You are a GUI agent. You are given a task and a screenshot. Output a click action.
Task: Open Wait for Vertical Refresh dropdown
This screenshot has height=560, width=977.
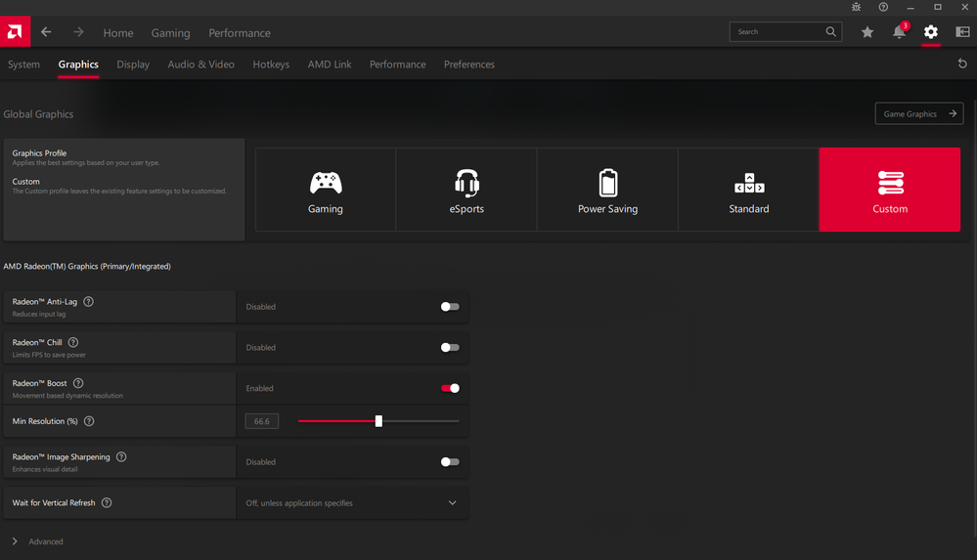(352, 502)
